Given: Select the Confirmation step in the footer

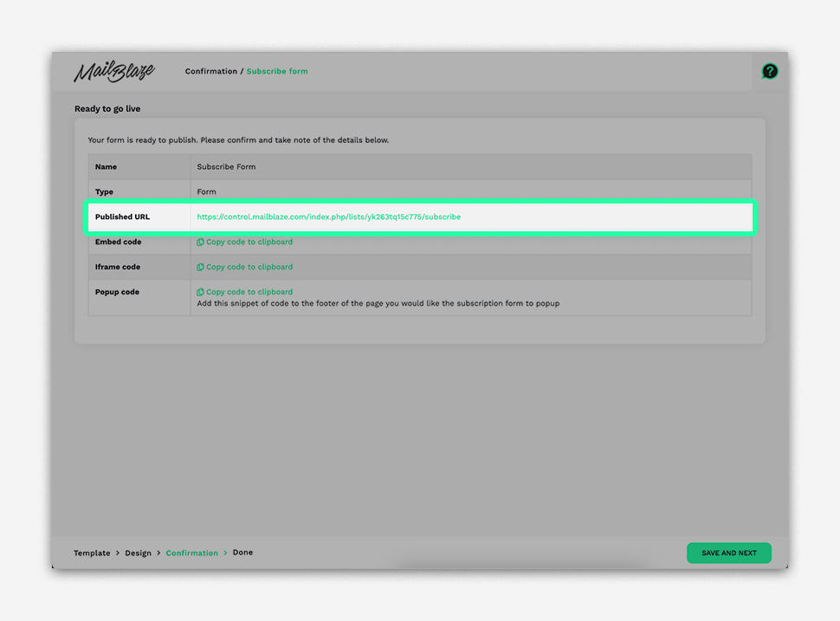Looking at the screenshot, I should [x=191, y=553].
